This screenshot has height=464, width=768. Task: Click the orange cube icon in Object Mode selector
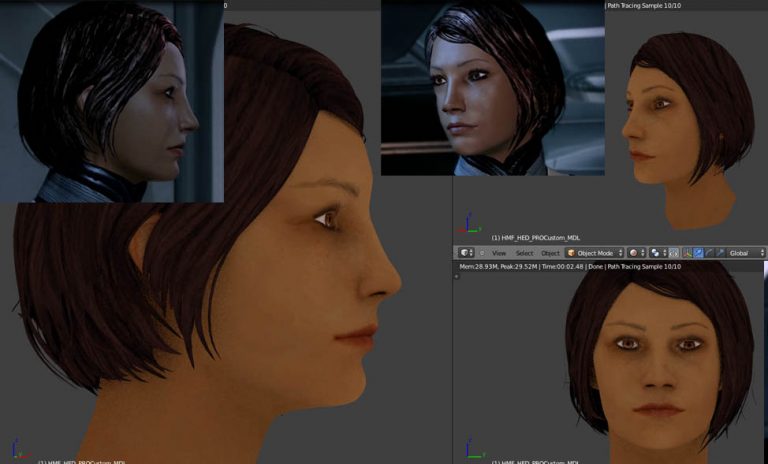[x=571, y=253]
